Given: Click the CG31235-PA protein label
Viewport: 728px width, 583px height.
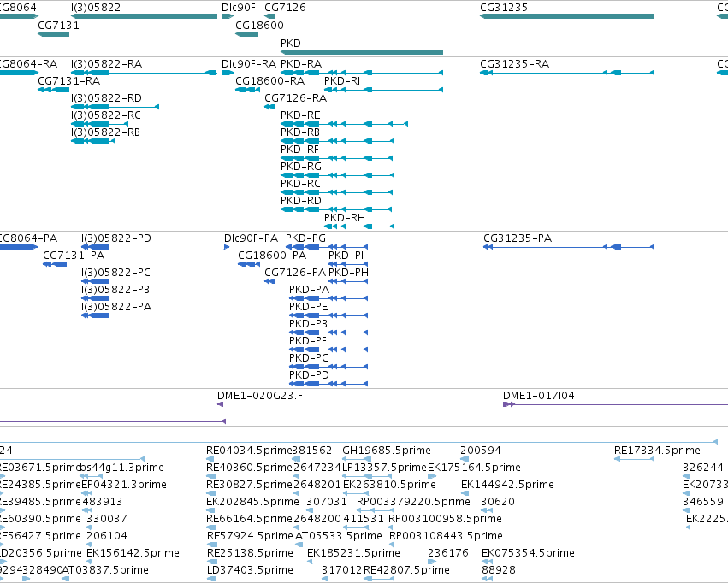Looking at the screenshot, I should point(518,238).
